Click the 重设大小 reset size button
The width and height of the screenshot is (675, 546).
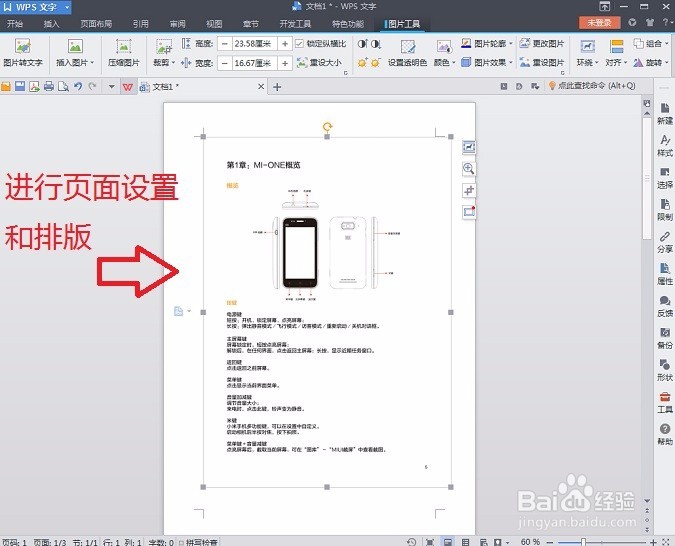tap(319, 63)
